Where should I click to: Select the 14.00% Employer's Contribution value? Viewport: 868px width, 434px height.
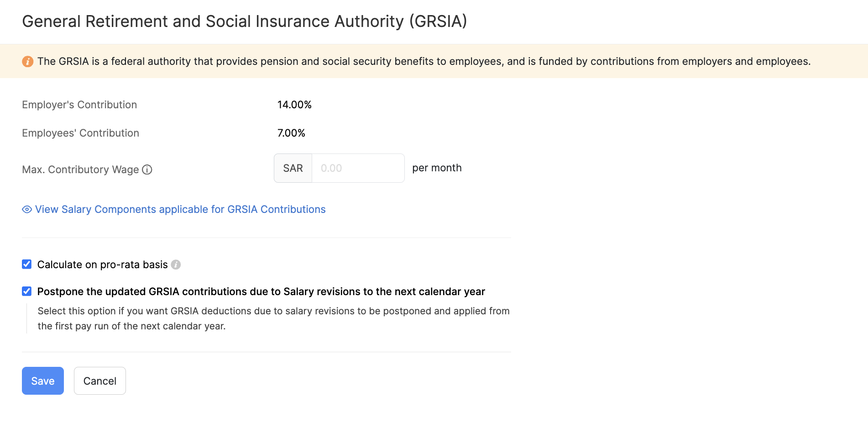tap(294, 105)
